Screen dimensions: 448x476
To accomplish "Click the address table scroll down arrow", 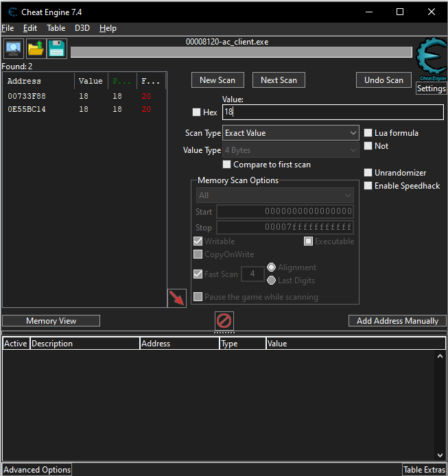I will coord(440,455).
